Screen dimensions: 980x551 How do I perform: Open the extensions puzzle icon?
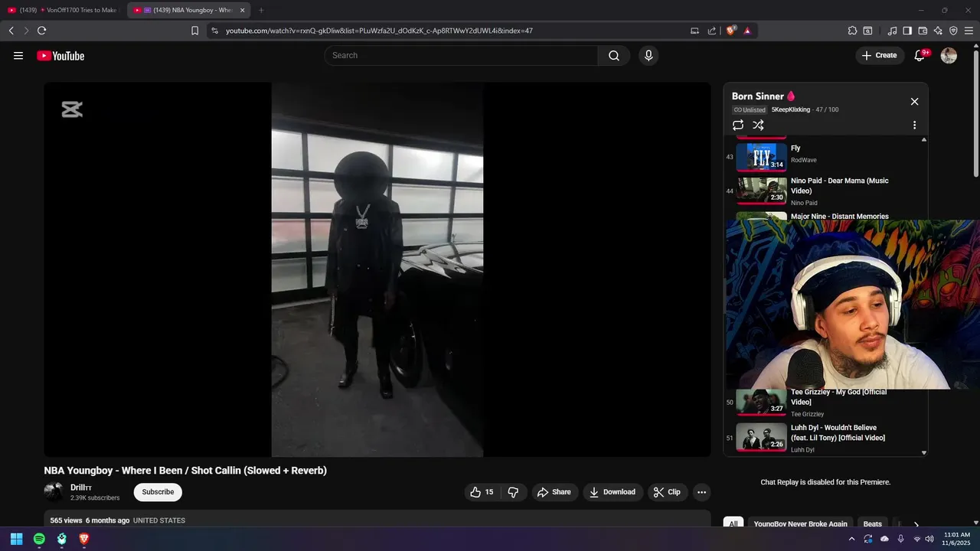click(852, 31)
